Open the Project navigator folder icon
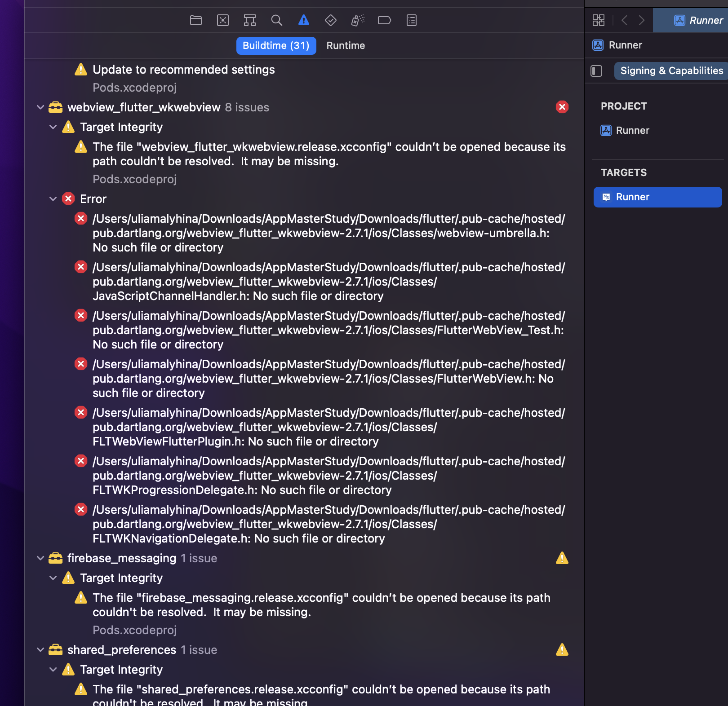Image resolution: width=728 pixels, height=706 pixels. pyautogui.click(x=196, y=20)
